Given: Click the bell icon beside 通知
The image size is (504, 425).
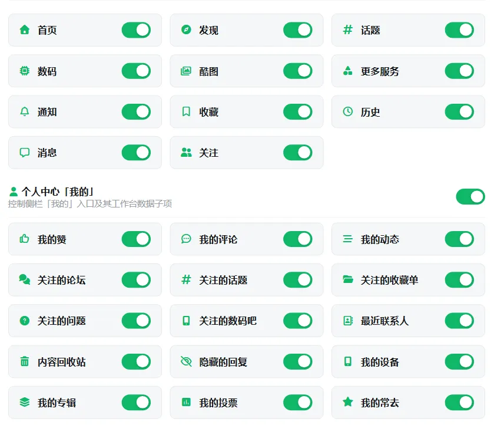Looking at the screenshot, I should (x=24, y=111).
